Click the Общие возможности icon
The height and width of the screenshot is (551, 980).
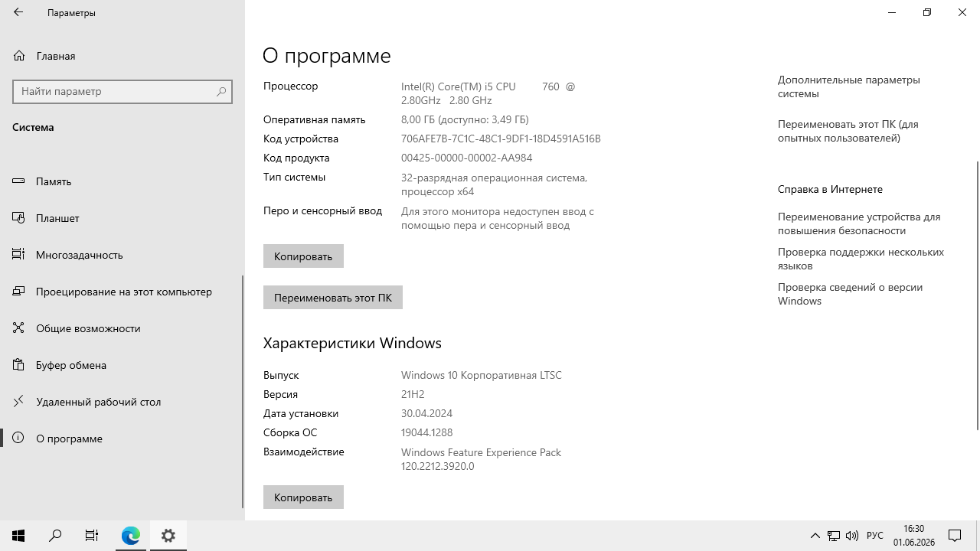pyautogui.click(x=19, y=328)
